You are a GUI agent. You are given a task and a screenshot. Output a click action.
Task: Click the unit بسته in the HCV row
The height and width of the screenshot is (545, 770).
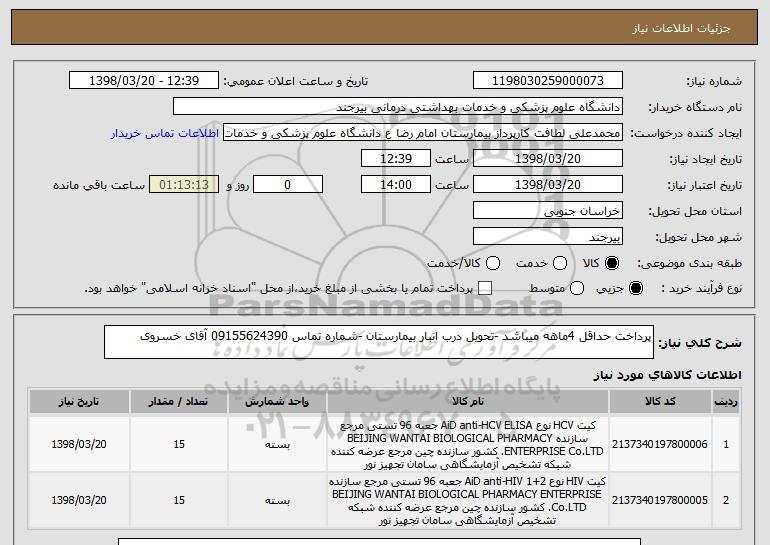277,445
